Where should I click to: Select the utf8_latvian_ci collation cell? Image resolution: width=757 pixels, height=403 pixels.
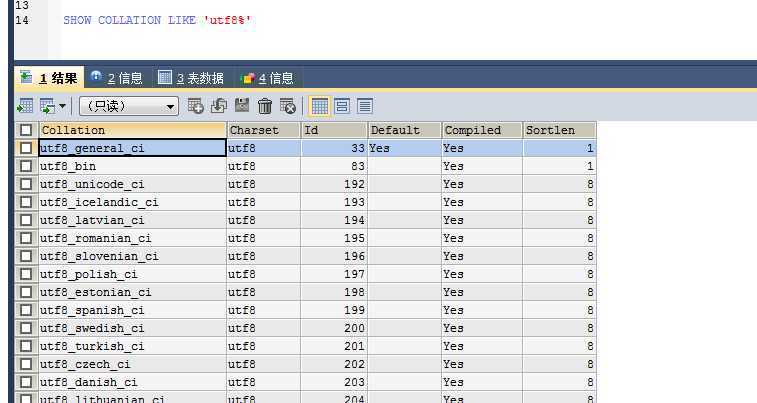[x=132, y=220]
